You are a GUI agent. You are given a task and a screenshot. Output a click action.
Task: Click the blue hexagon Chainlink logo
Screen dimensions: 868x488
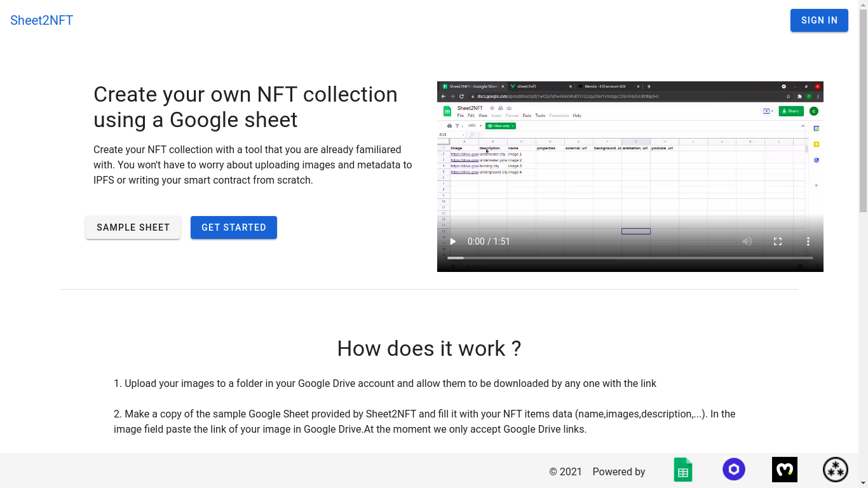(x=734, y=470)
